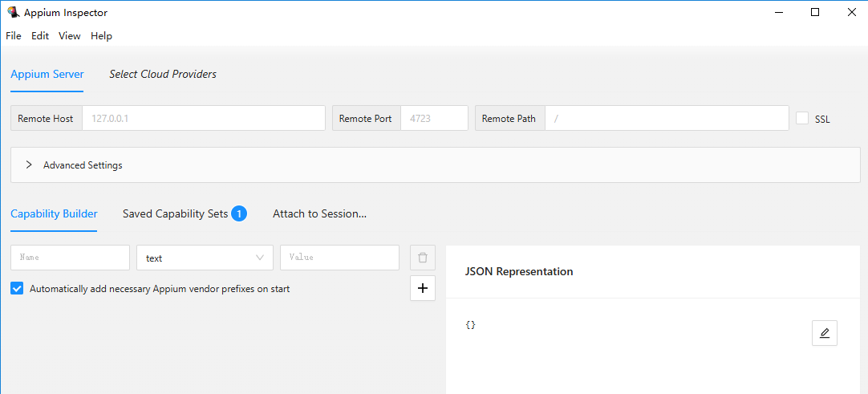Minimize the Appium Inspector window
This screenshot has height=394, width=868.
click(779, 12)
